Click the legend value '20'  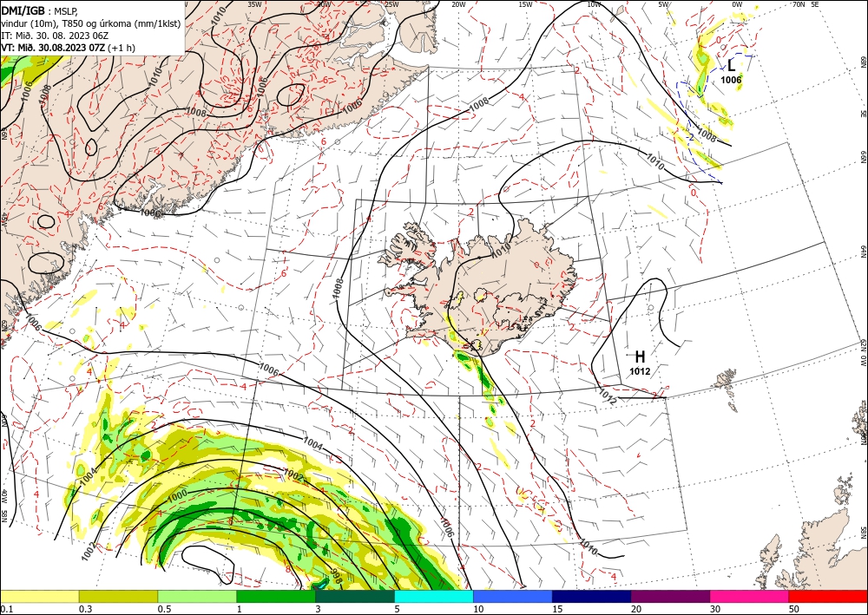tap(636, 609)
